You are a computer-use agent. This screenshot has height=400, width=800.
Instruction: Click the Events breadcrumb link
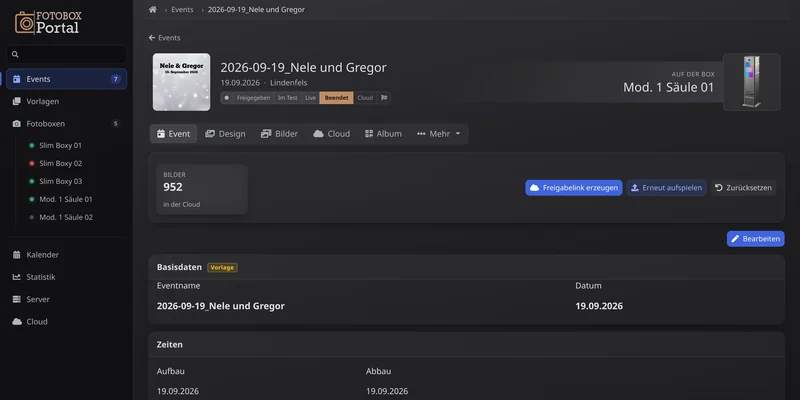(x=182, y=10)
